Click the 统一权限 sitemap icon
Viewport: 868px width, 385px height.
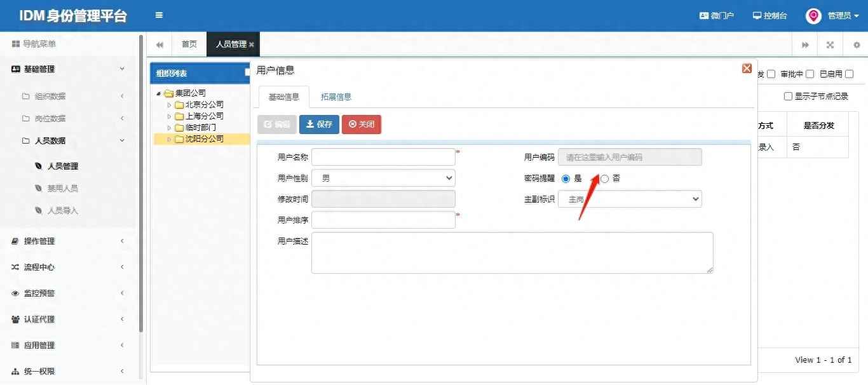point(16,372)
